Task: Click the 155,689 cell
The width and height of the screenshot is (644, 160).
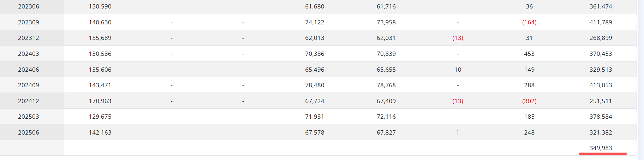Action: (x=100, y=38)
